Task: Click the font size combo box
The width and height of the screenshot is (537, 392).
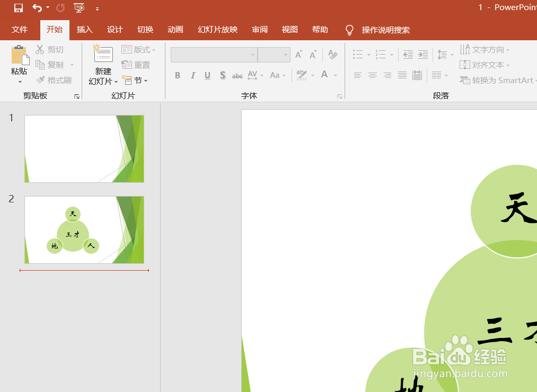Action: tap(274, 55)
